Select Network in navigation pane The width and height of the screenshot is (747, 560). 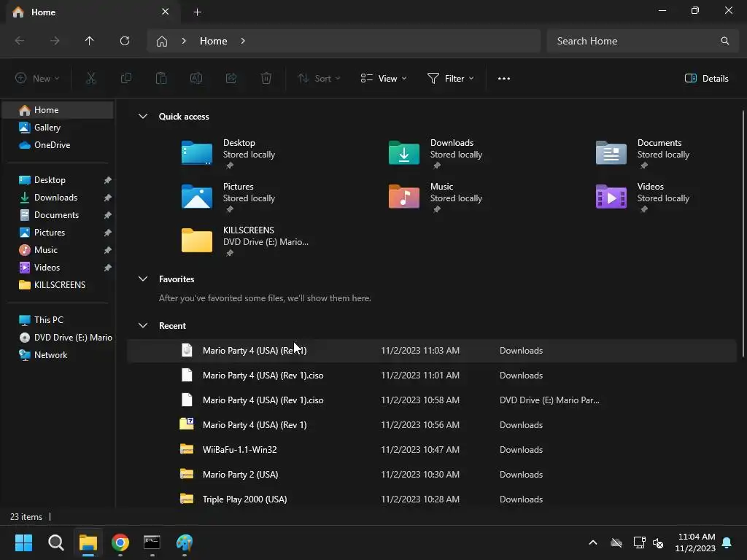(58, 355)
